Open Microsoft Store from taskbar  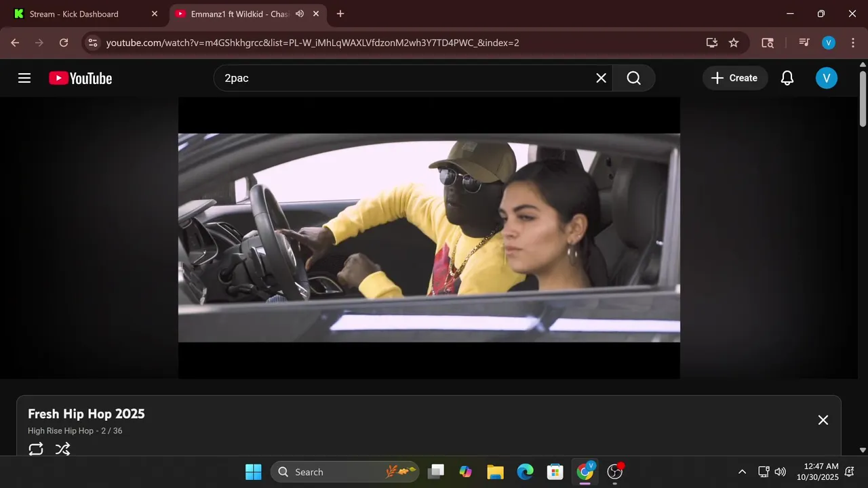[555, 472]
